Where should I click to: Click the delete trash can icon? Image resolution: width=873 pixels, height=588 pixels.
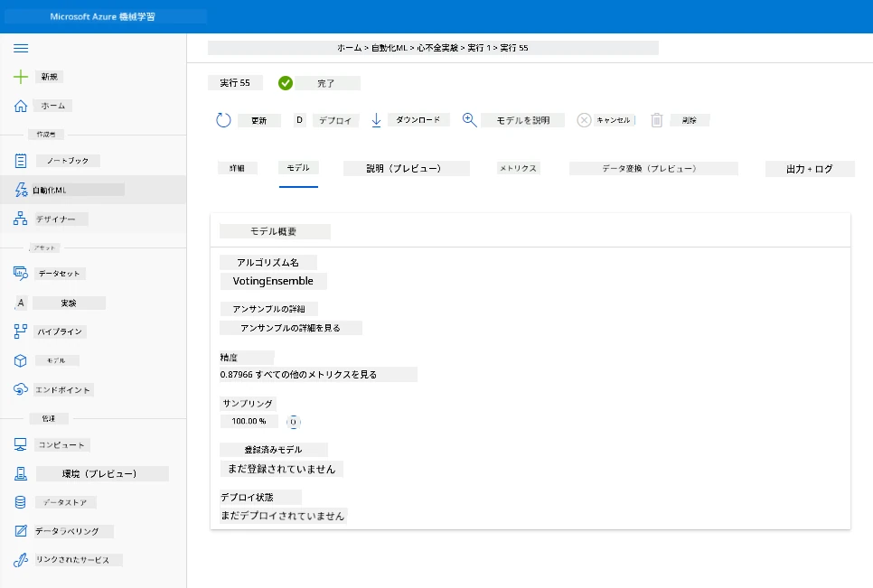(657, 120)
